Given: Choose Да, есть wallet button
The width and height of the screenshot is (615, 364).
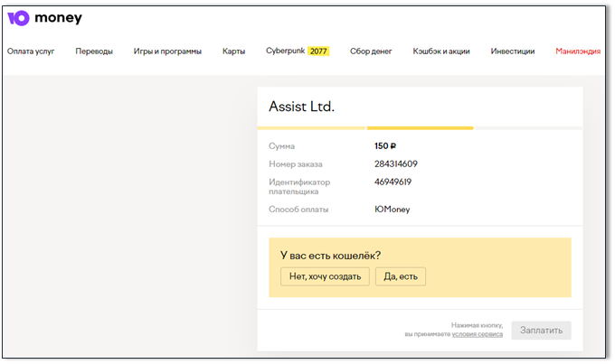Looking at the screenshot, I should point(401,276).
